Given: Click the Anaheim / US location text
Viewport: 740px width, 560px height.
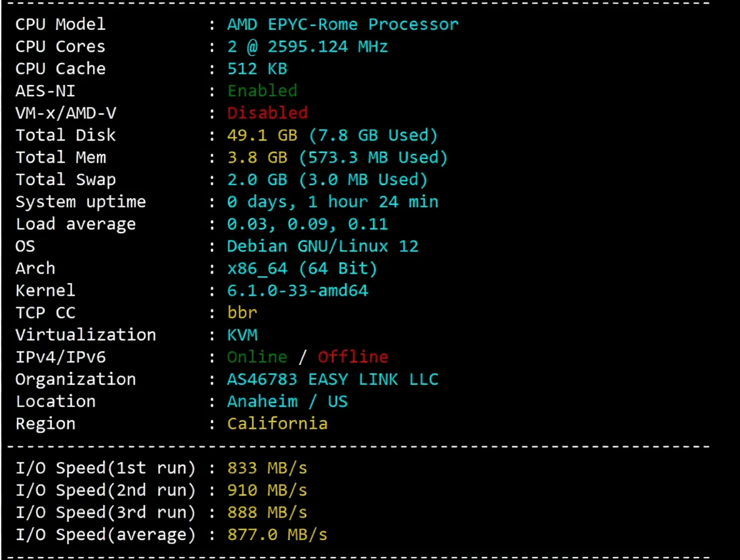Looking at the screenshot, I should click(x=287, y=401).
